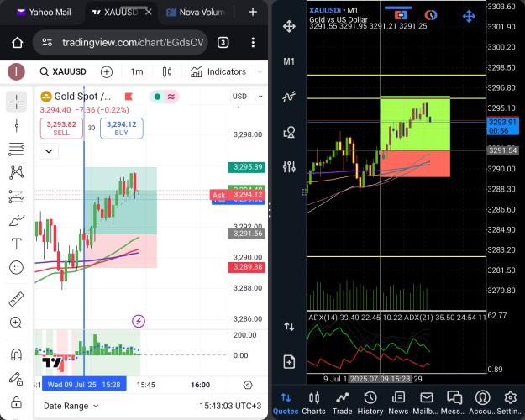Select the brush drawing tool
Viewport: 525px width, 420px height.
17,220
